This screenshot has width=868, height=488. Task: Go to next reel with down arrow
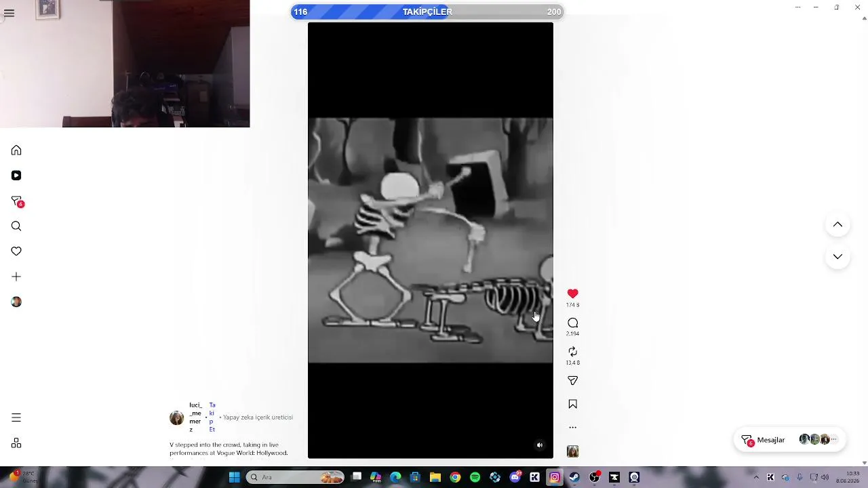(837, 257)
